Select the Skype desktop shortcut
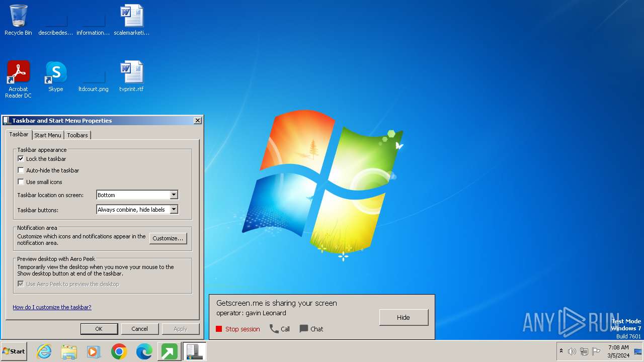644x362 pixels. click(x=55, y=76)
